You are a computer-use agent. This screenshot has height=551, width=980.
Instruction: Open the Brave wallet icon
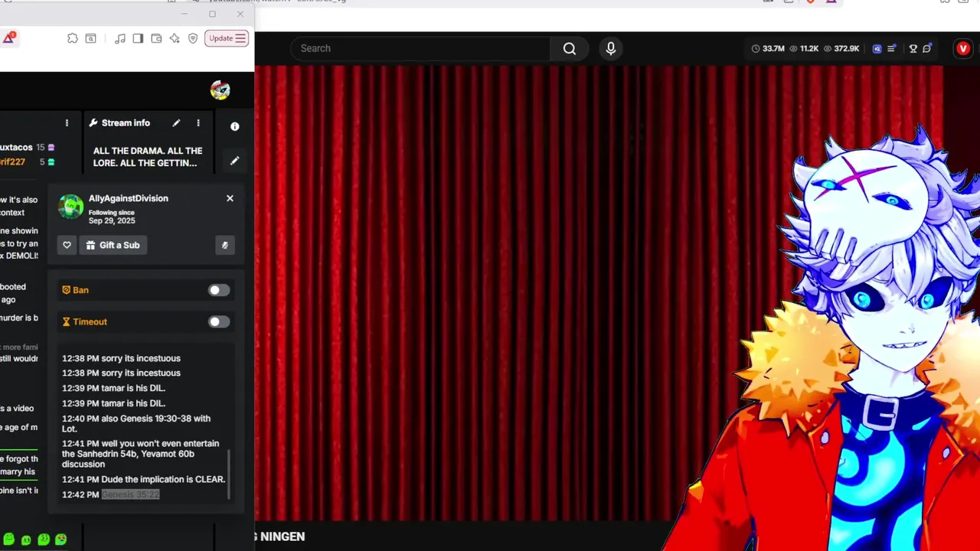(x=156, y=38)
